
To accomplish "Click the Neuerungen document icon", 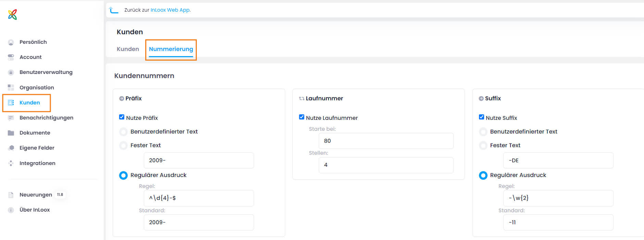I will click(x=11, y=195).
